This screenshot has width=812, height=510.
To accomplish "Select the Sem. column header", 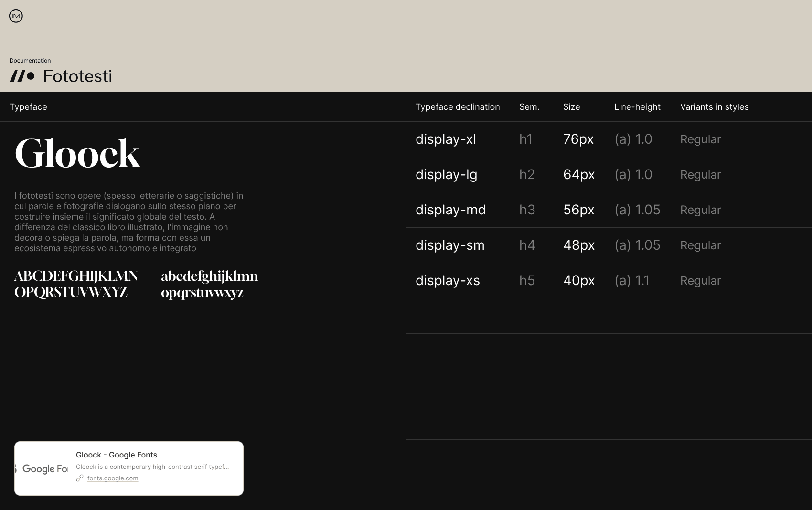I will click(529, 107).
